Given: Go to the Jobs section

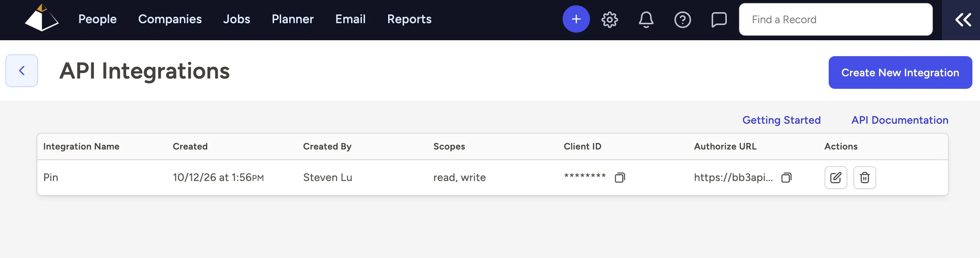Looking at the screenshot, I should click(236, 19).
